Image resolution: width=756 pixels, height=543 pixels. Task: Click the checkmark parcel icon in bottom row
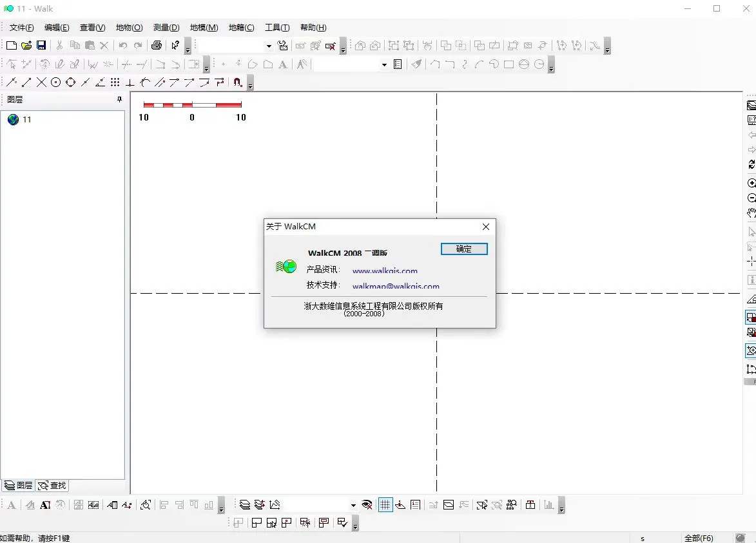342,523
